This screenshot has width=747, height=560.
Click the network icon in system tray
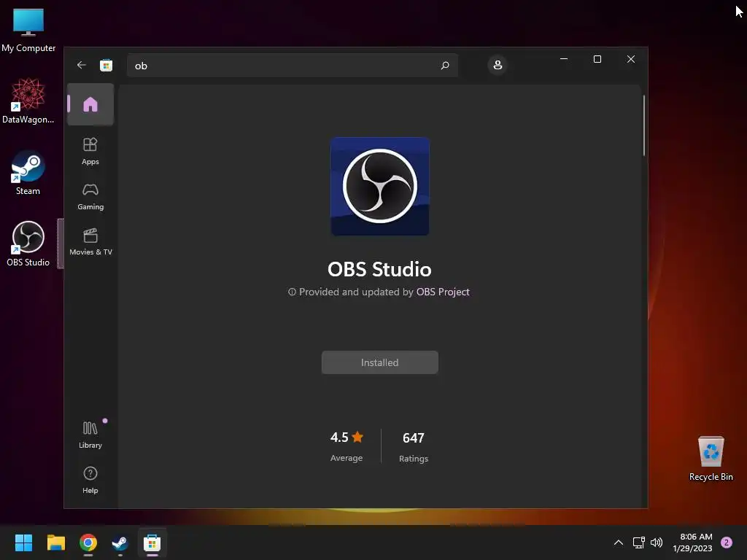pyautogui.click(x=638, y=542)
